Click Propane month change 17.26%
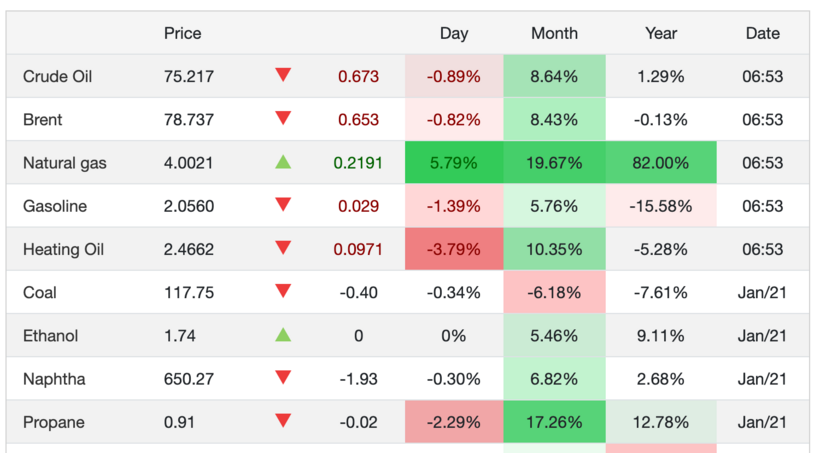 click(554, 422)
